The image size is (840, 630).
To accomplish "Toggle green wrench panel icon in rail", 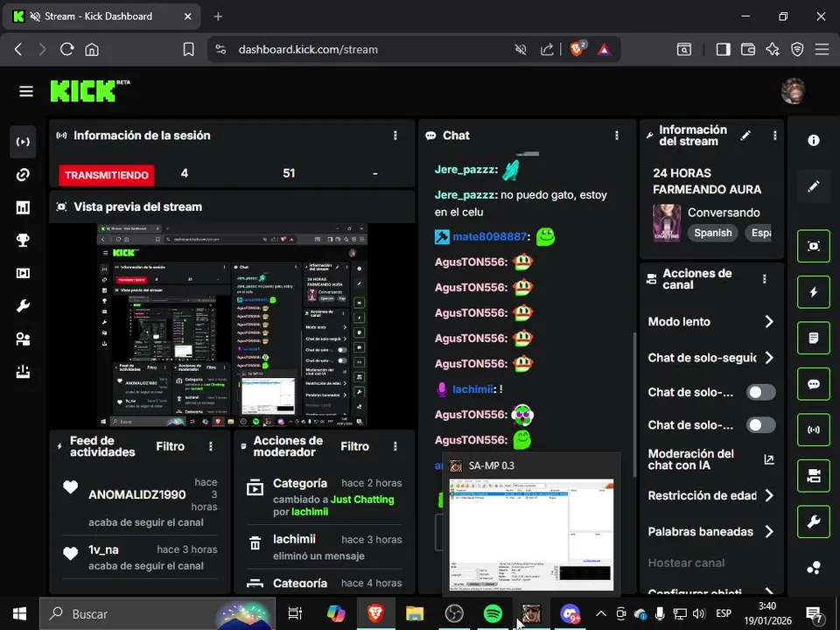I will click(x=813, y=521).
